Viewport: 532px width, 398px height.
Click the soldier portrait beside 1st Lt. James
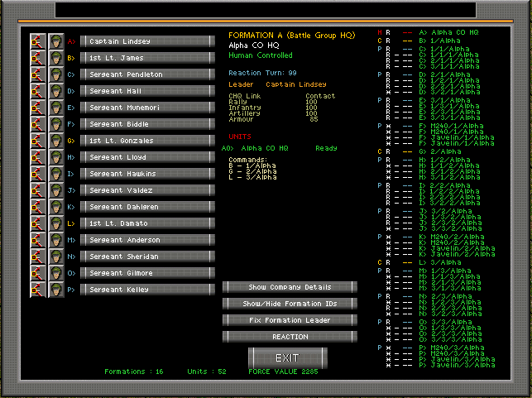[56, 58]
